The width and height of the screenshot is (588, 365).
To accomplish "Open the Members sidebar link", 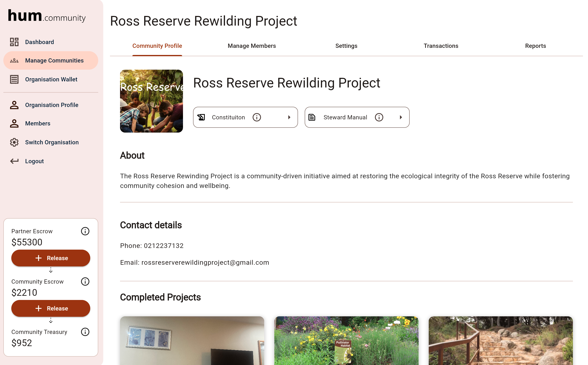I will 38,123.
